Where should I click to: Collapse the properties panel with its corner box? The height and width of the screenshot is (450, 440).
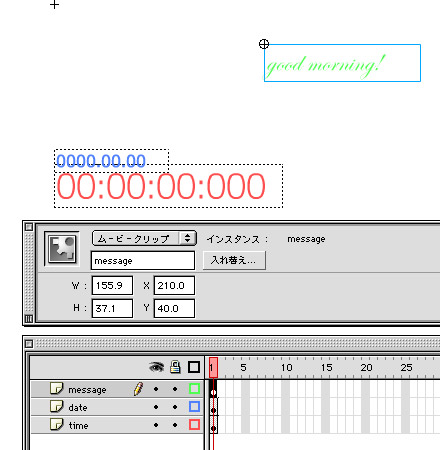click(x=29, y=227)
